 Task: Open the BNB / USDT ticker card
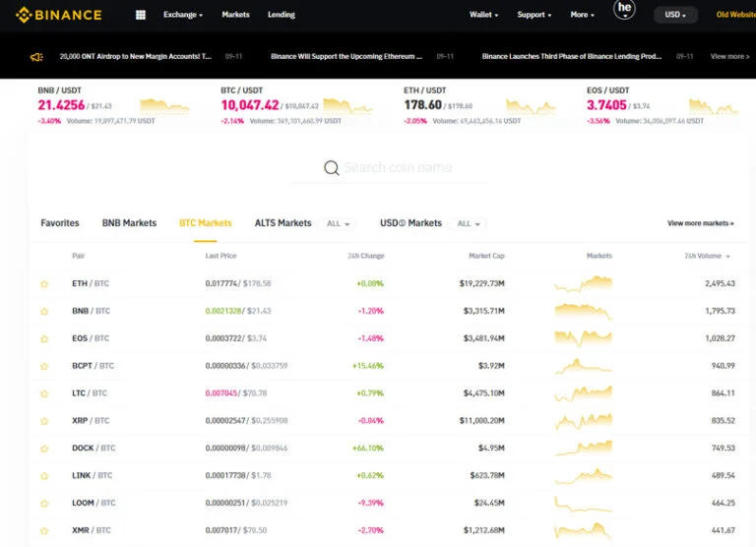tap(114, 105)
